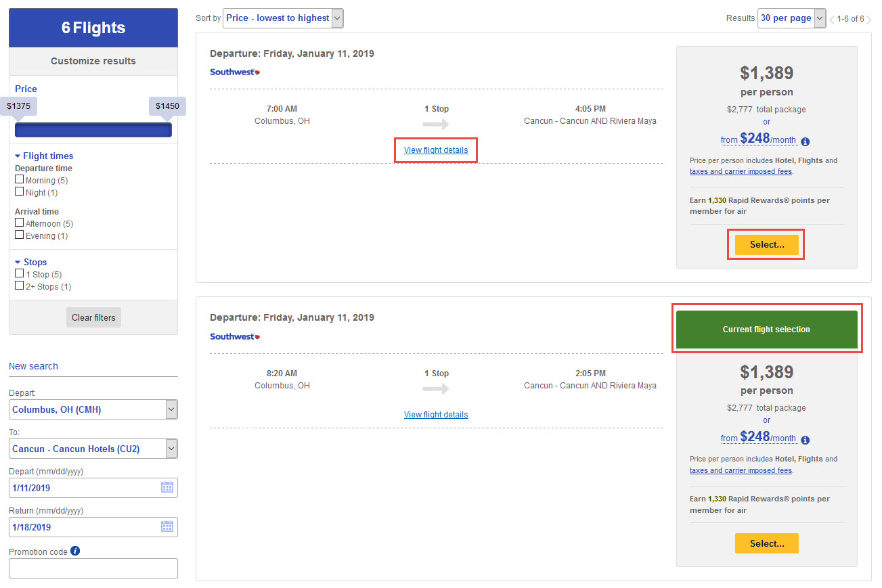882x588 pixels.
Task: Click the 4:05 PM arrival time
Action: coord(590,109)
